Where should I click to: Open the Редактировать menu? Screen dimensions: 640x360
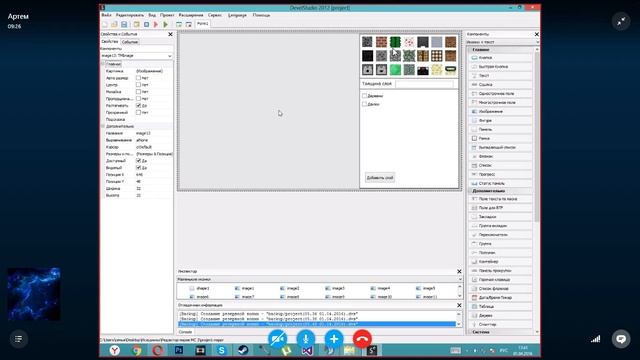coord(130,15)
